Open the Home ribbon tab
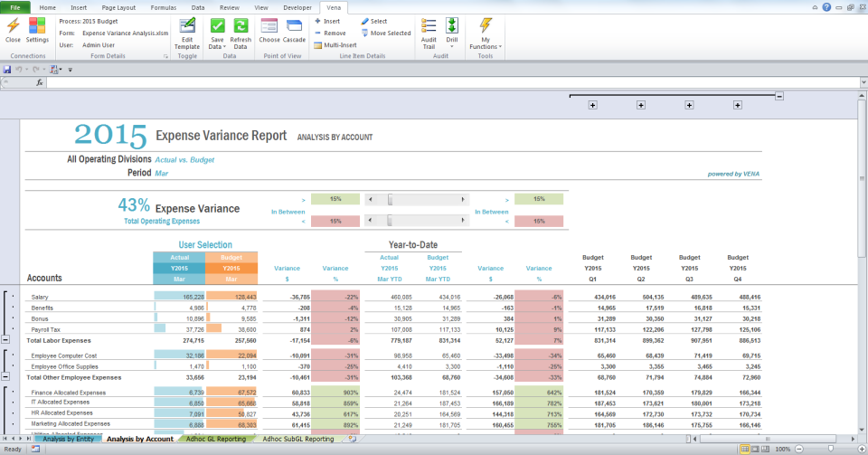Screen dimensions: 868x455 point(48,8)
